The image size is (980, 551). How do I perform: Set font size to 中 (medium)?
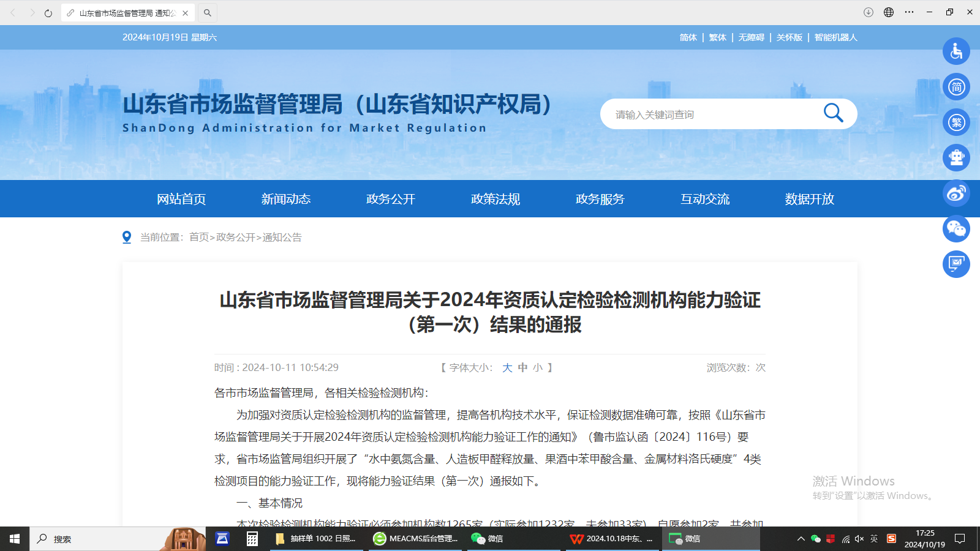coord(522,368)
